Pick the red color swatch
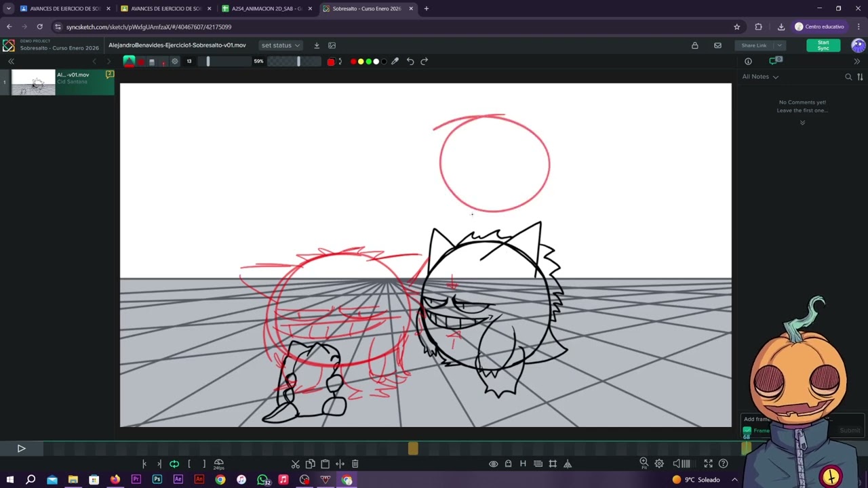The height and width of the screenshot is (488, 868). point(353,62)
